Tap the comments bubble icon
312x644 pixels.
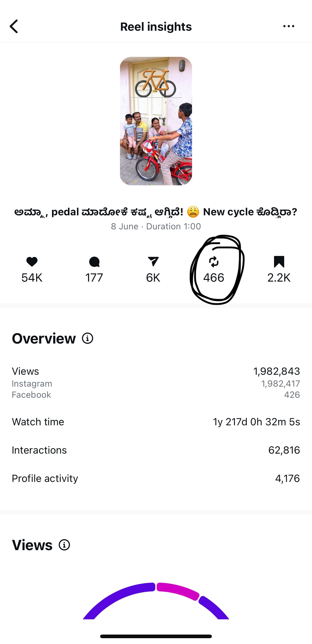tap(94, 262)
